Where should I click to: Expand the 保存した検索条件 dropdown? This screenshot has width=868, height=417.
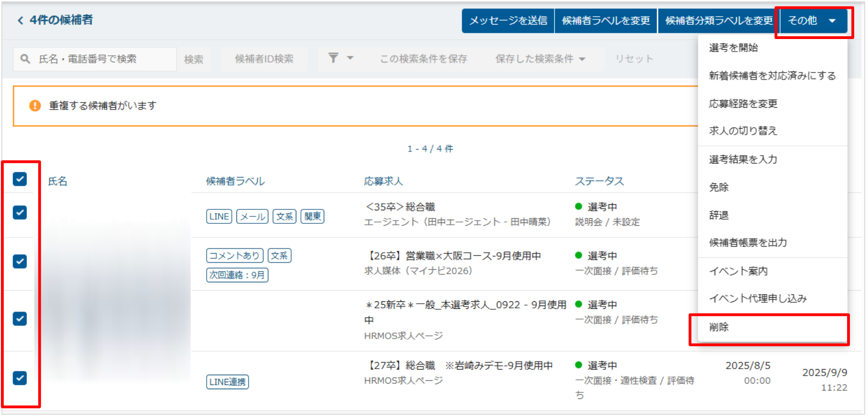(540, 59)
